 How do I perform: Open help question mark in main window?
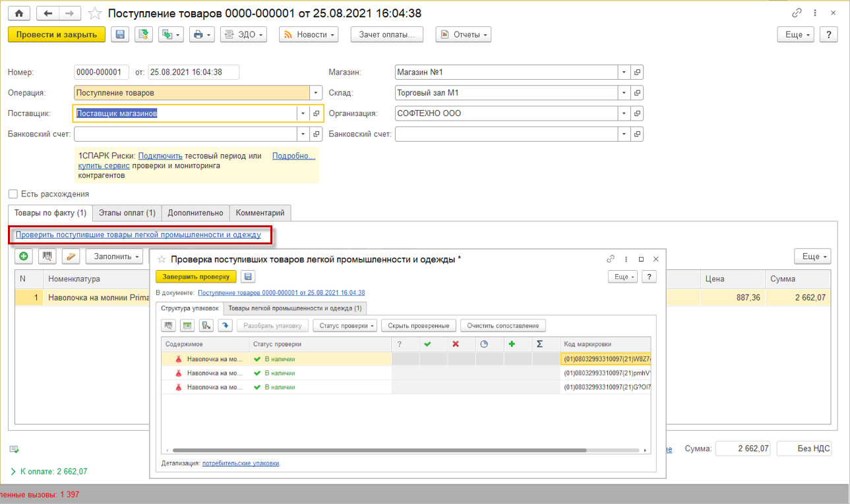(x=829, y=35)
